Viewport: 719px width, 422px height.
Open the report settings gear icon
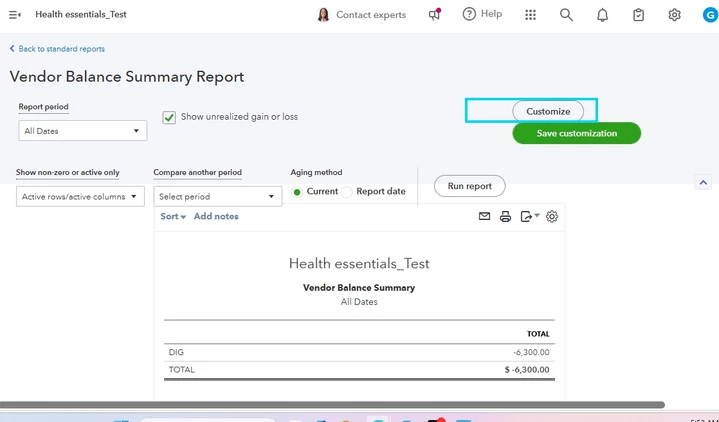[x=552, y=217]
